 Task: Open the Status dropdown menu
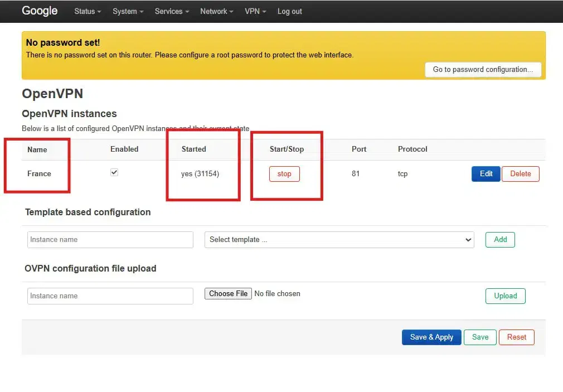[x=88, y=11]
